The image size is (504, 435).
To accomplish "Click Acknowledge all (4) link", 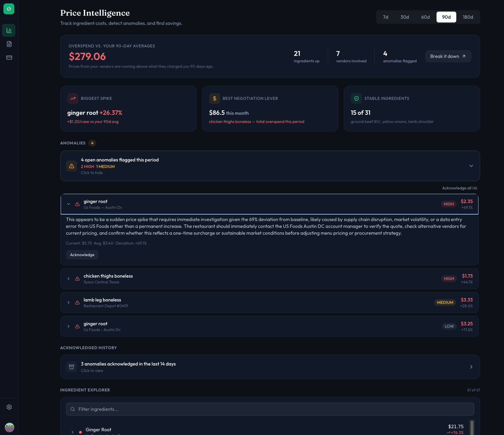I will pos(459,188).
